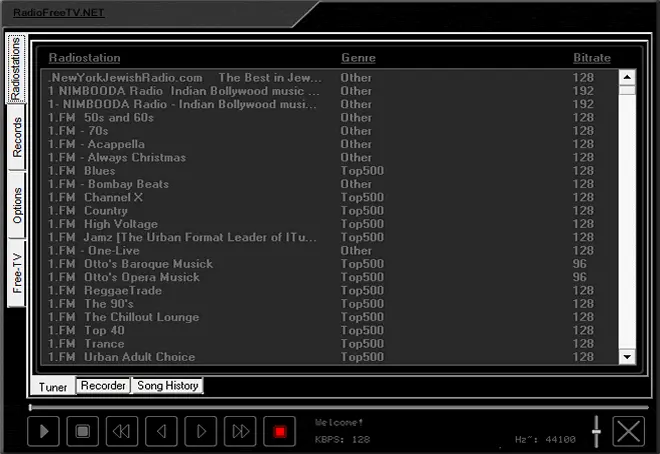
Task: Open the Radiostations side tab
Action: 16,69
